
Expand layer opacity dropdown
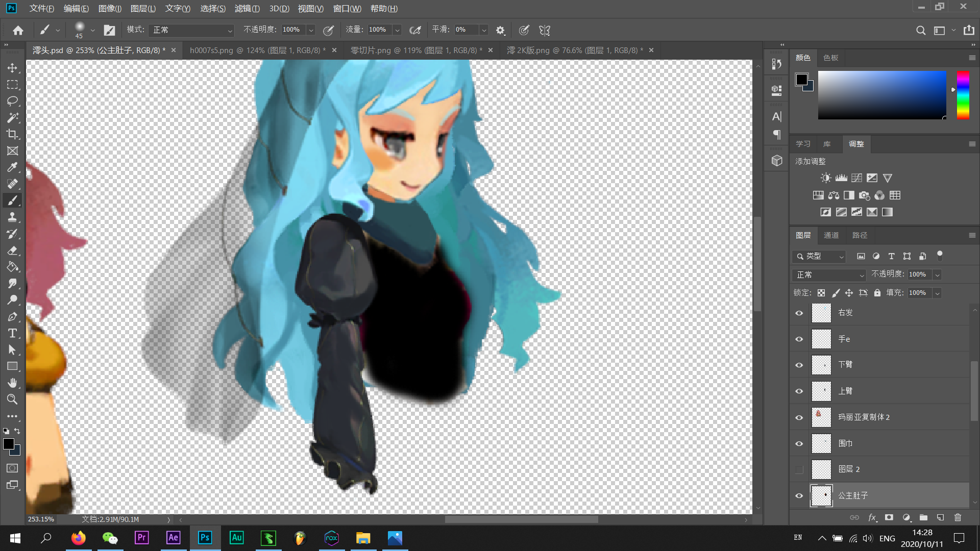tap(937, 275)
